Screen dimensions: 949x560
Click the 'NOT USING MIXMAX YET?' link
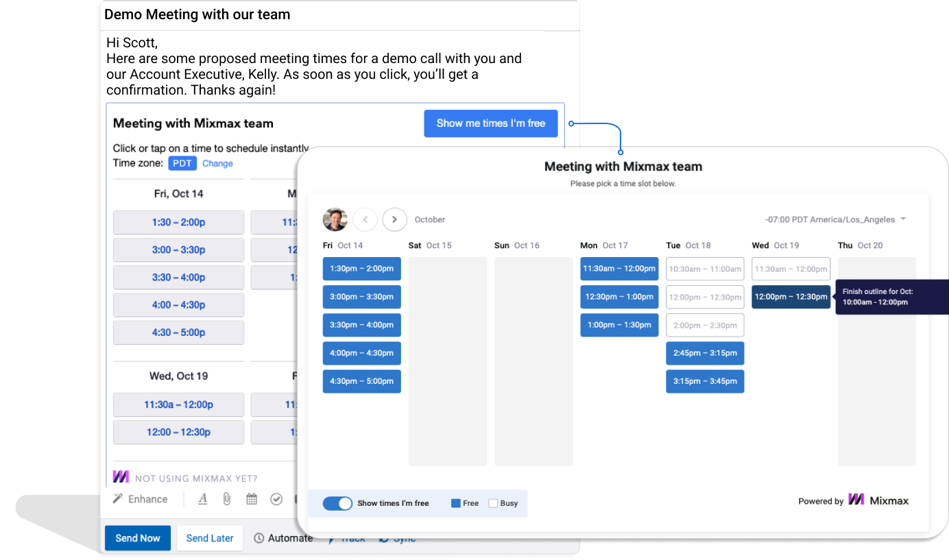(196, 478)
